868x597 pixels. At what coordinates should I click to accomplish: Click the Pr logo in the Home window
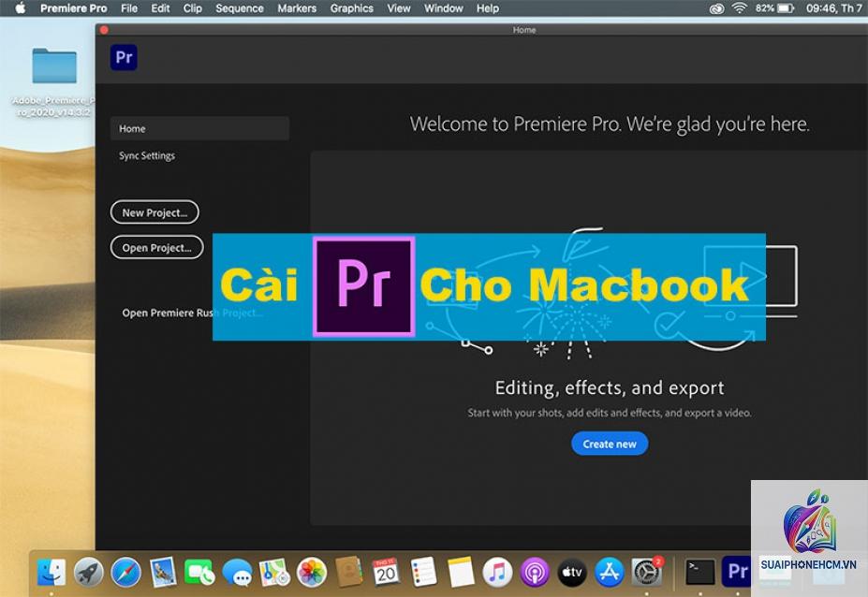(124, 57)
